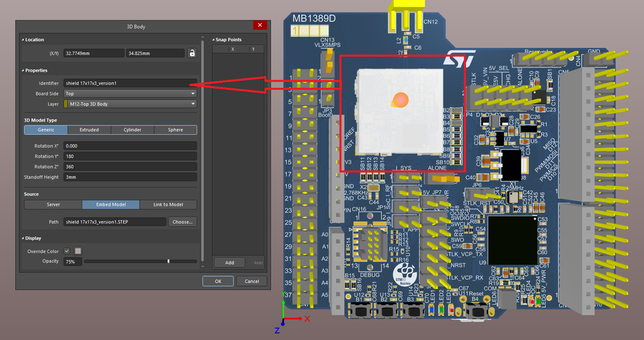Select the Sphere 3D model type

175,130
